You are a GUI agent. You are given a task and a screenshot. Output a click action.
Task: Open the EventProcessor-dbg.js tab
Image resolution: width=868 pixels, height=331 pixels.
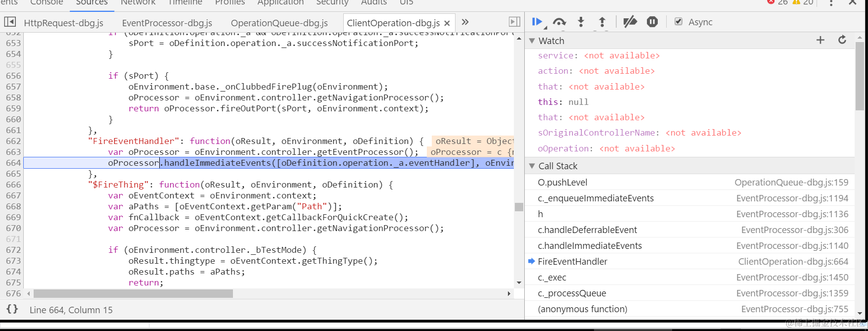[x=167, y=23]
